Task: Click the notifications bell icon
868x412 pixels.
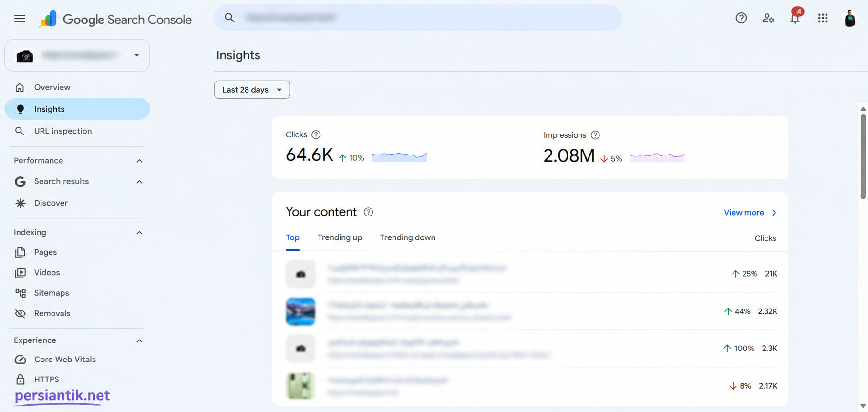Action: pos(795,18)
